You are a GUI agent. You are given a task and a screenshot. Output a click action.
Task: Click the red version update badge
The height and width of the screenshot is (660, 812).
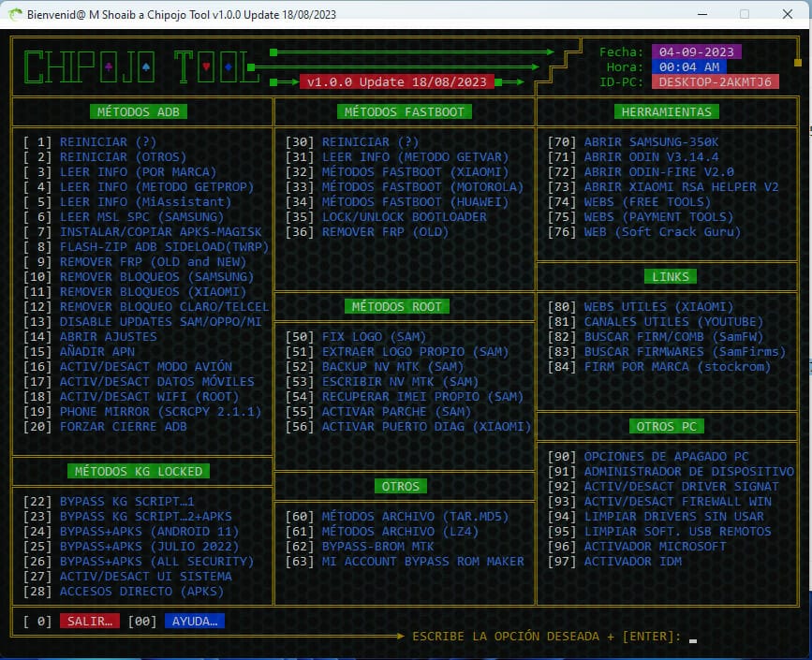[x=396, y=81]
